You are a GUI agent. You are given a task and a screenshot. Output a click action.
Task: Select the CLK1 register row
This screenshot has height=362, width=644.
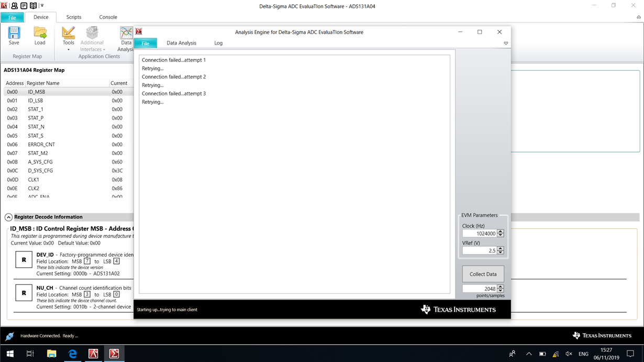point(69,180)
